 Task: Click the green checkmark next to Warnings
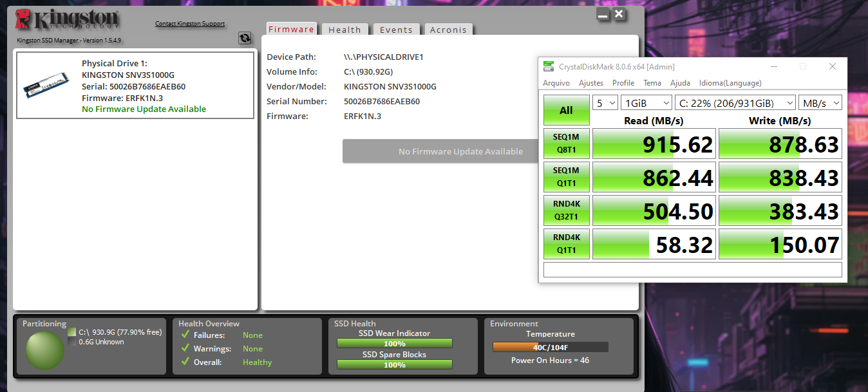pyautogui.click(x=185, y=348)
